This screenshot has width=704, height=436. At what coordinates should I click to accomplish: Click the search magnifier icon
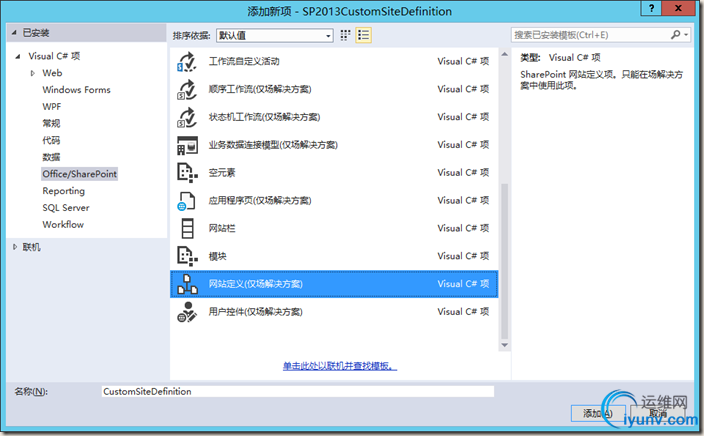(x=675, y=35)
